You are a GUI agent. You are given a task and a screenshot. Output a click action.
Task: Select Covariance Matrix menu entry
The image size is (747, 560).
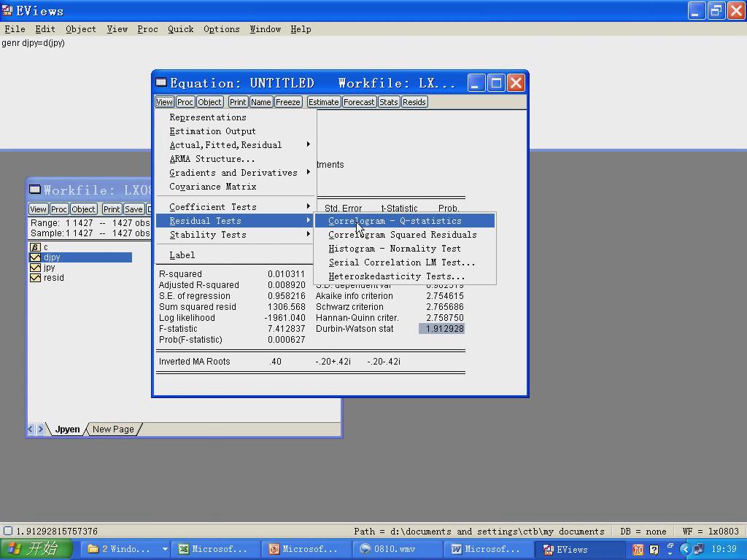(x=236, y=186)
